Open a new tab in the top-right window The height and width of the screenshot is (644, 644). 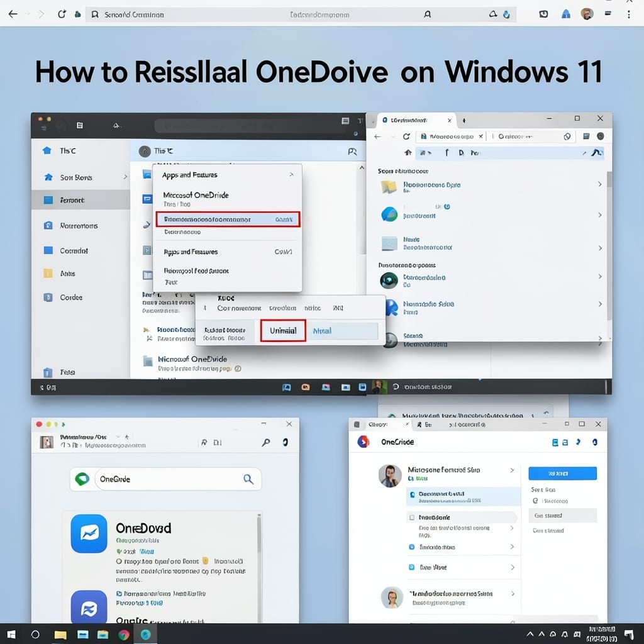point(464,120)
